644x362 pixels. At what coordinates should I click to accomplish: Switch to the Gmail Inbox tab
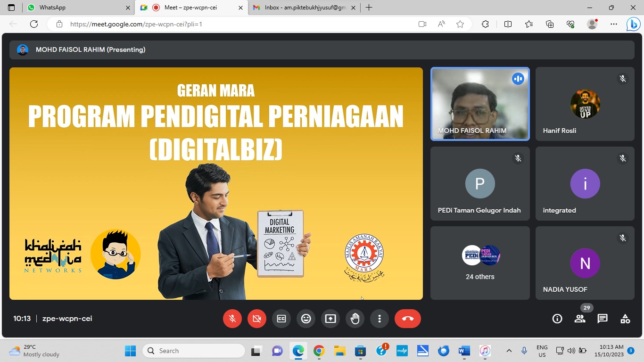(305, 8)
